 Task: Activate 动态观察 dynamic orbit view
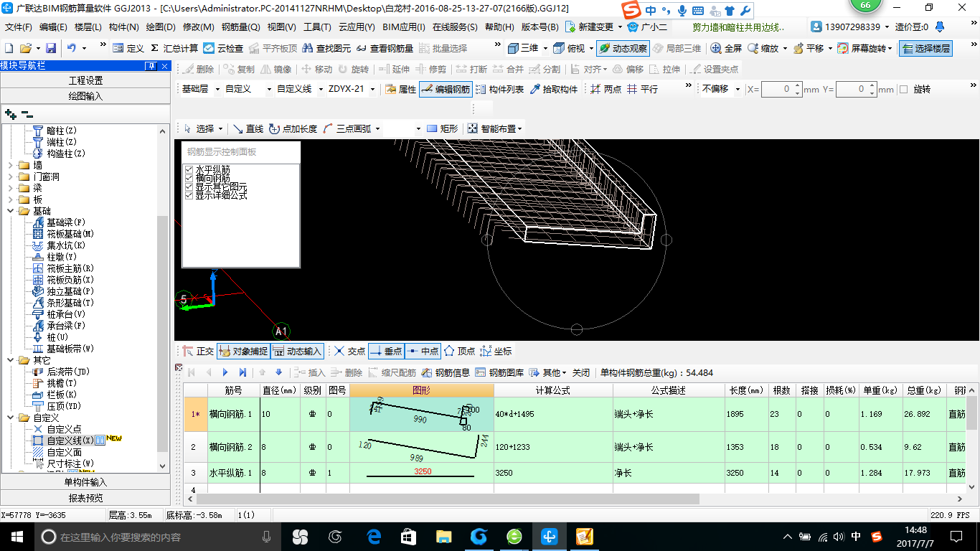click(623, 48)
